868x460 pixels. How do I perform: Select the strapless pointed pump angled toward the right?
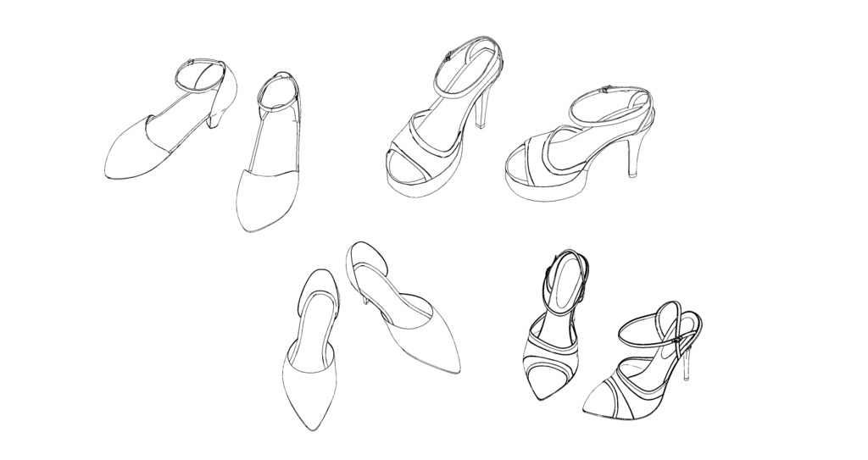click(x=403, y=308)
